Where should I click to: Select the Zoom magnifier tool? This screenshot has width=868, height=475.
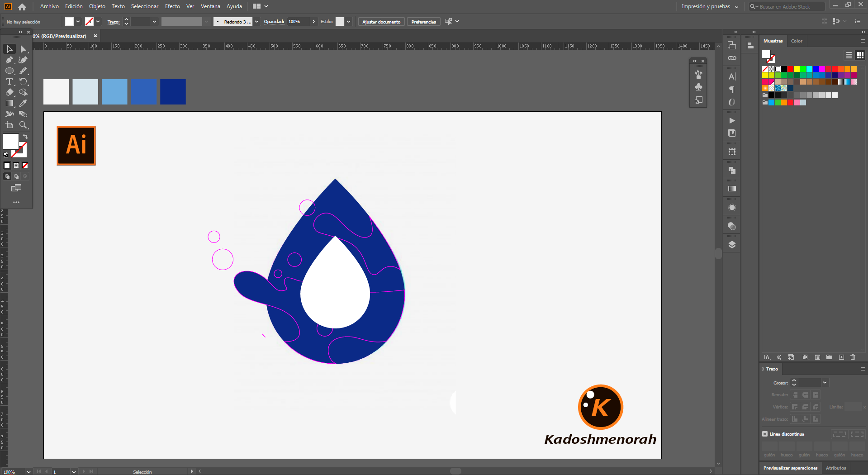click(x=23, y=125)
